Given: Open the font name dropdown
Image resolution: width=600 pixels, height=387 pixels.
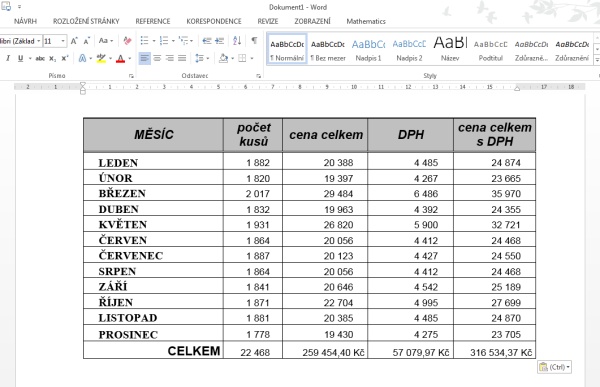Looking at the screenshot, I should (x=39, y=41).
